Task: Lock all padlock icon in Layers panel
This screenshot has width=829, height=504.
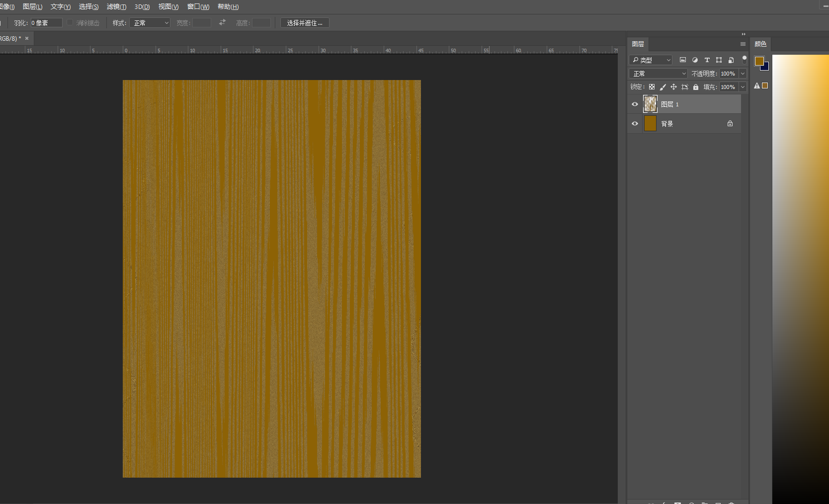Action: pyautogui.click(x=696, y=87)
